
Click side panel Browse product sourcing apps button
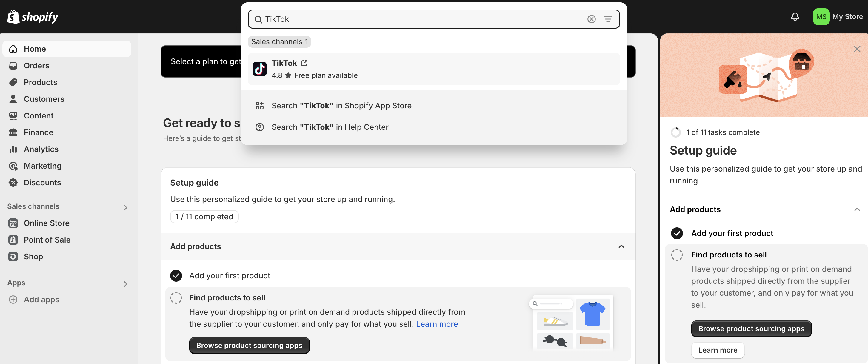751,328
